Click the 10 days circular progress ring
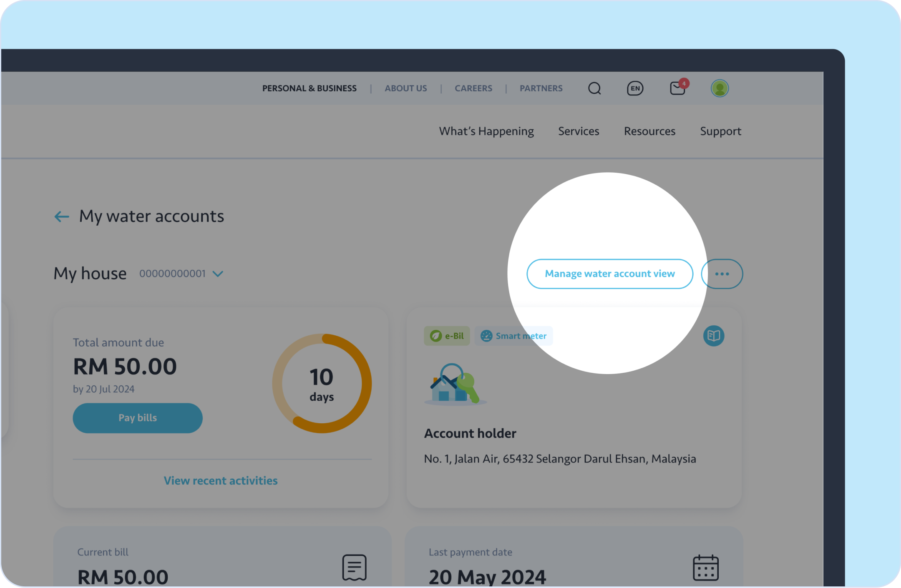The height and width of the screenshot is (588, 901). tap(322, 384)
